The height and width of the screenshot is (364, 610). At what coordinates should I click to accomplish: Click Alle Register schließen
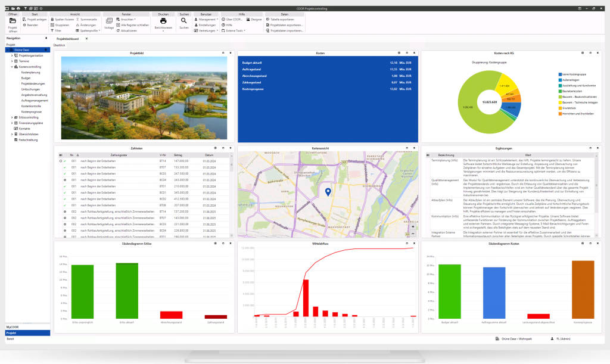click(x=133, y=25)
